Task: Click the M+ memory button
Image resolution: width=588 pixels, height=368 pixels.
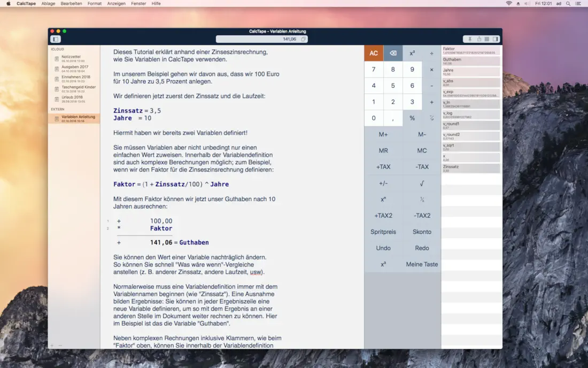Action: [x=383, y=134]
